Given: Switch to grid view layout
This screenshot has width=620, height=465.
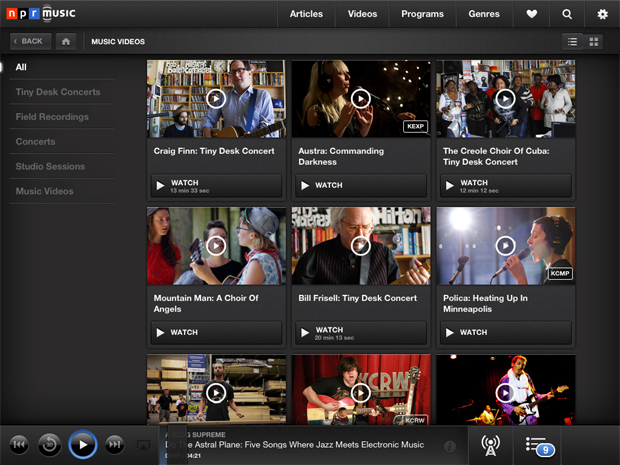Looking at the screenshot, I should (x=594, y=41).
